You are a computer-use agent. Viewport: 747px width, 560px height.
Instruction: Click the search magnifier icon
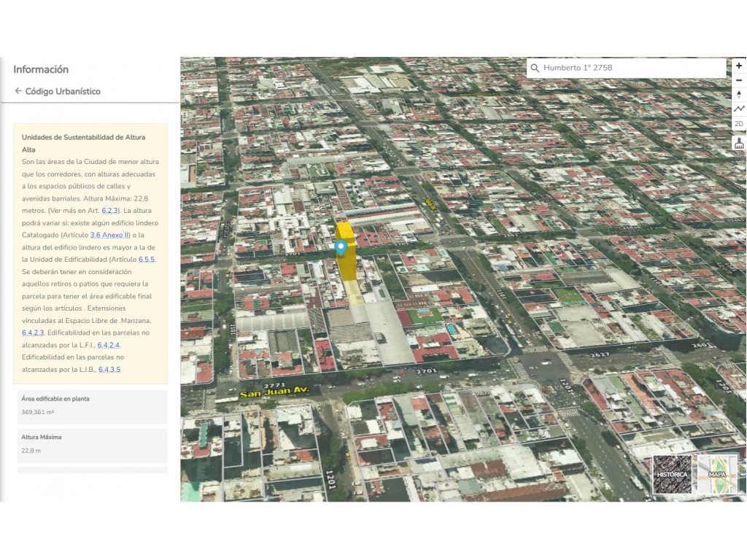(x=535, y=68)
